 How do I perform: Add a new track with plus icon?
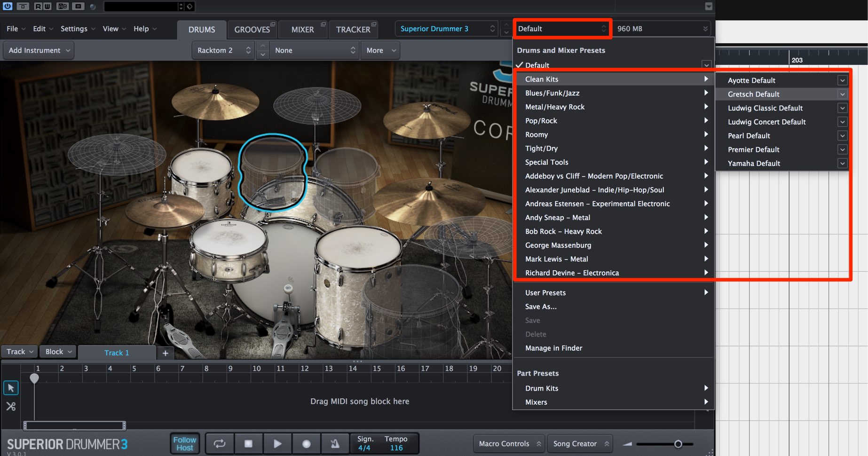pyautogui.click(x=166, y=353)
